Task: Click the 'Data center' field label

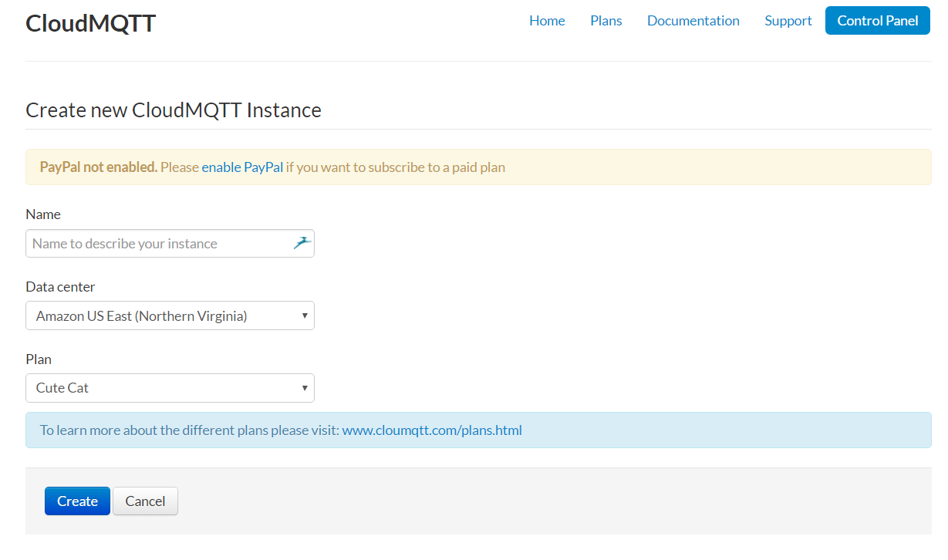Action: [60, 286]
